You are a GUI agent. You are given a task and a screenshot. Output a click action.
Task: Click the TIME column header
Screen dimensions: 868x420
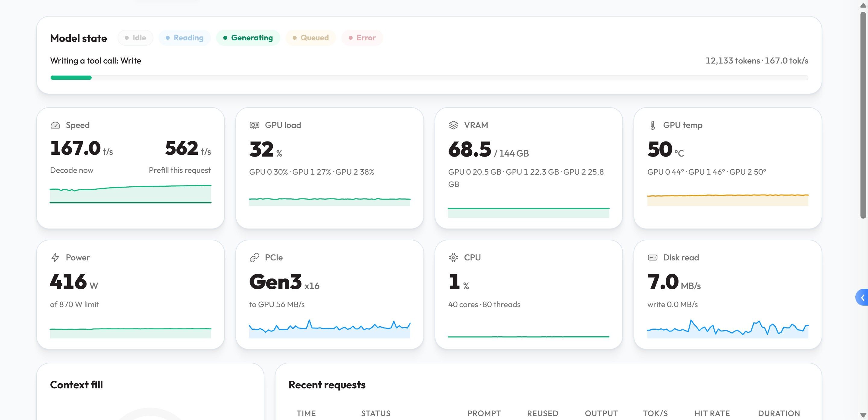306,413
